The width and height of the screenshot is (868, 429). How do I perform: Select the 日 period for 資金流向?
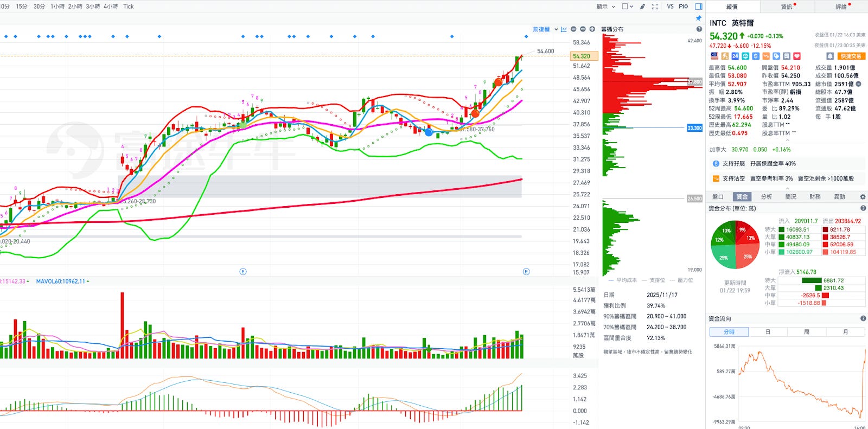pos(768,332)
